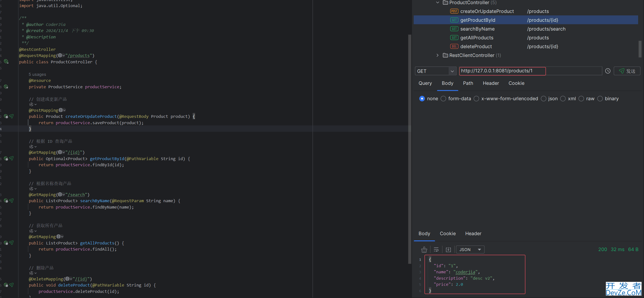Switch to the Query tab in request panel

[x=425, y=83]
